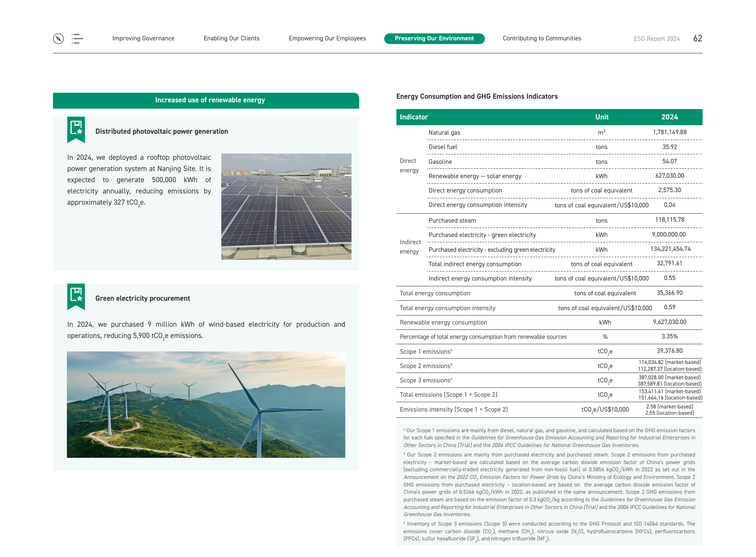The width and height of the screenshot is (756, 557).
Task: Click the bookmark icon beside Distributed photovoltaic power generation
Action: [76, 130]
